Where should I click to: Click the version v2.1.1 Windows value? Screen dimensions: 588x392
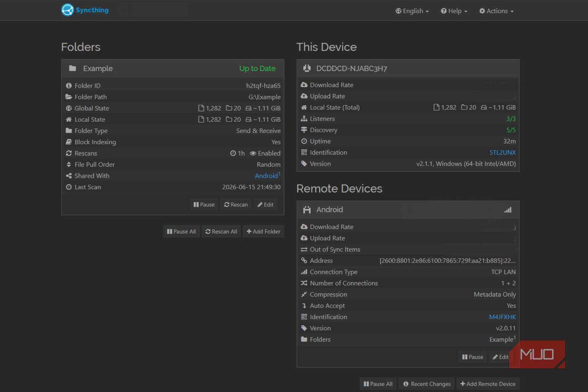click(466, 164)
